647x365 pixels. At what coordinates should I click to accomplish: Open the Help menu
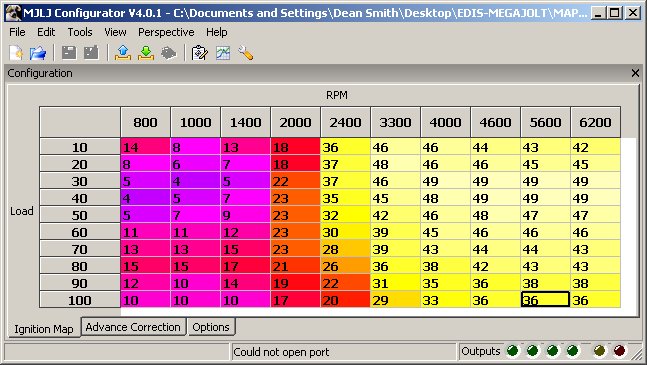tap(217, 32)
